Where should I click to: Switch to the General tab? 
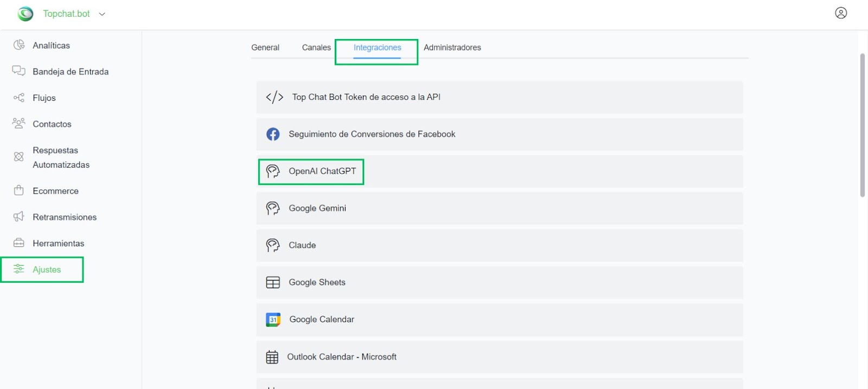[265, 47]
